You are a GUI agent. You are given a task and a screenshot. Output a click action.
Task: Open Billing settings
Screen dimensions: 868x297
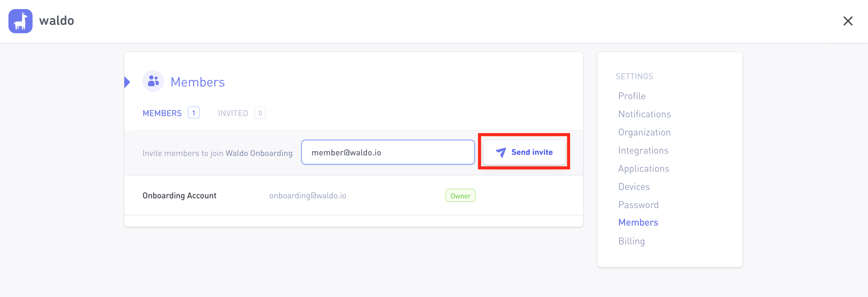click(x=631, y=241)
